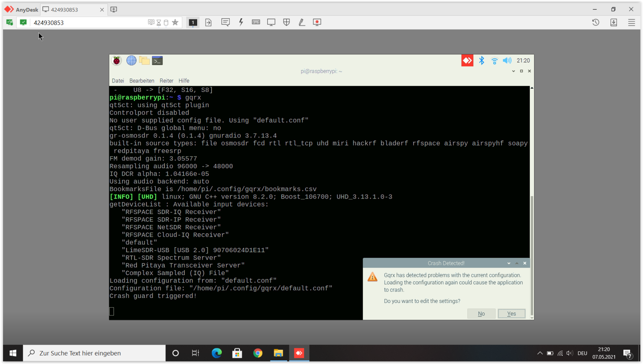Add a new AnyDesk session tab
The width and height of the screenshot is (643, 364).
click(x=114, y=10)
